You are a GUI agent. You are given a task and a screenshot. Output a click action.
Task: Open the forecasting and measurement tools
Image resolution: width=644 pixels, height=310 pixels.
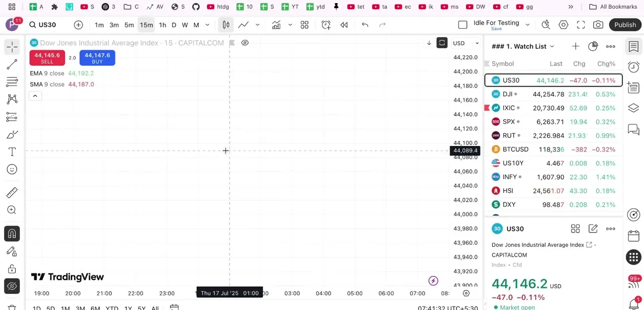point(12,117)
